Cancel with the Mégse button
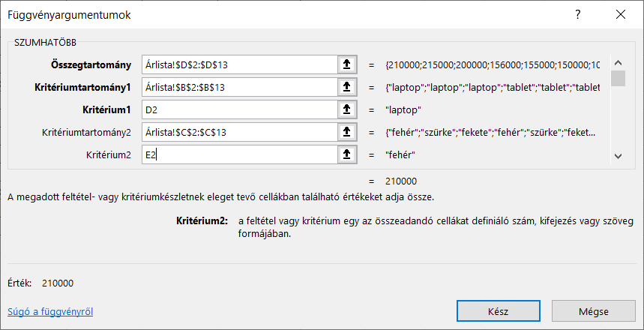 [593, 310]
